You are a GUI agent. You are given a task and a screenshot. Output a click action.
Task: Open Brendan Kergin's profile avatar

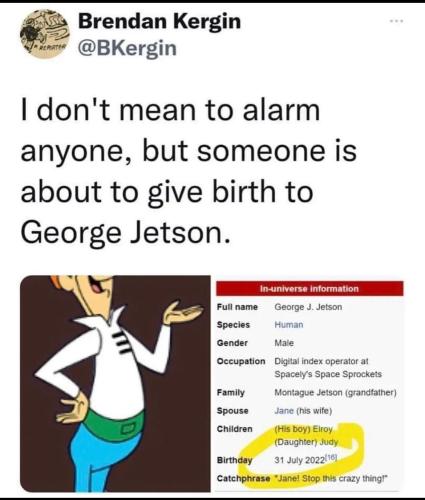point(44,34)
